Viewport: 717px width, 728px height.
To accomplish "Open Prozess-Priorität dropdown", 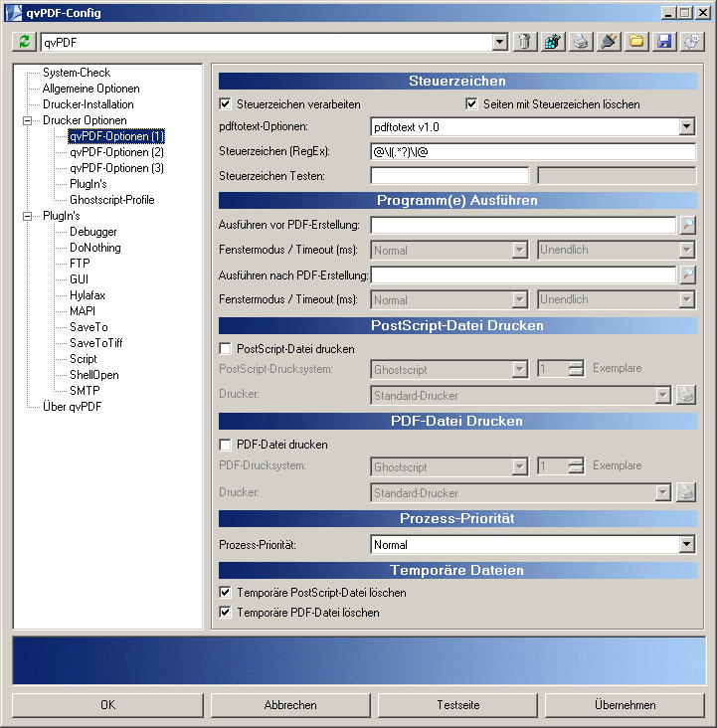I will point(686,544).
